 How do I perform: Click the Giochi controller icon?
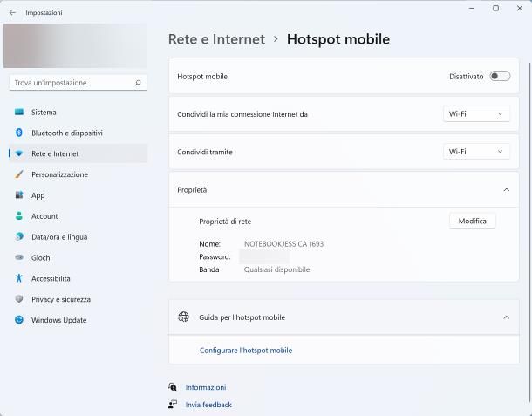19,258
